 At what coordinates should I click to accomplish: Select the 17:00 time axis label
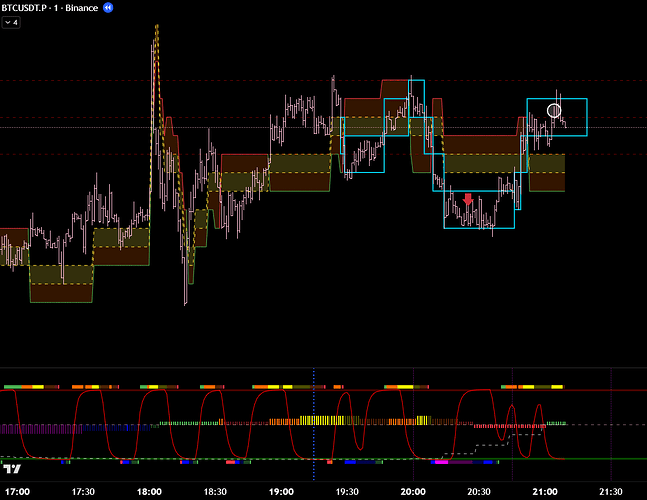pos(18,491)
